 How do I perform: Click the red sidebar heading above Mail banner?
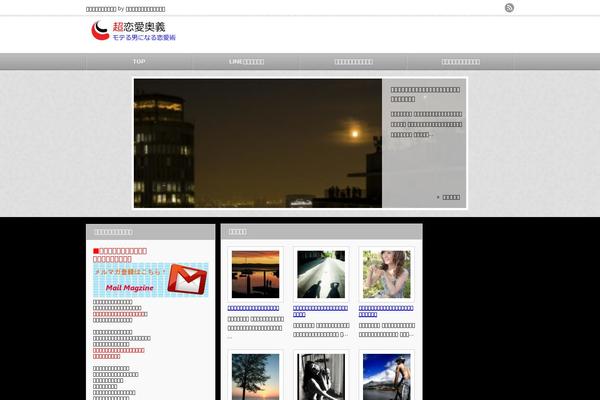click(120, 255)
